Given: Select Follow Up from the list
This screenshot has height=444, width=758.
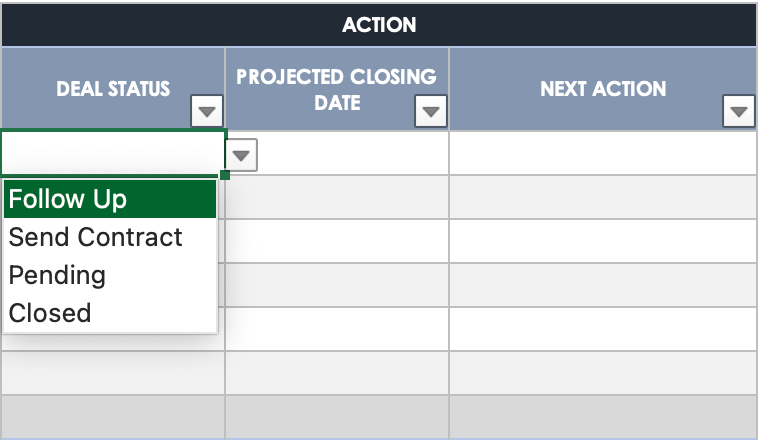Looking at the screenshot, I should coord(110,199).
